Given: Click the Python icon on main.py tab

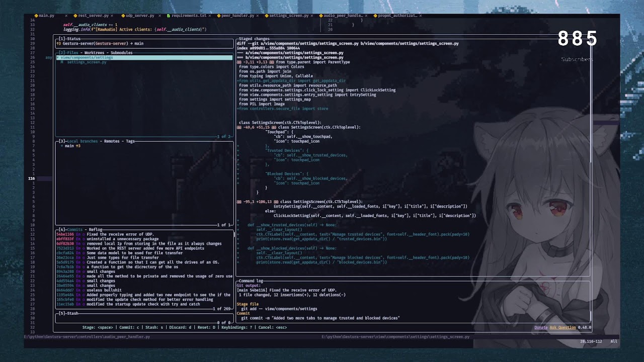Looking at the screenshot, I should [36, 16].
